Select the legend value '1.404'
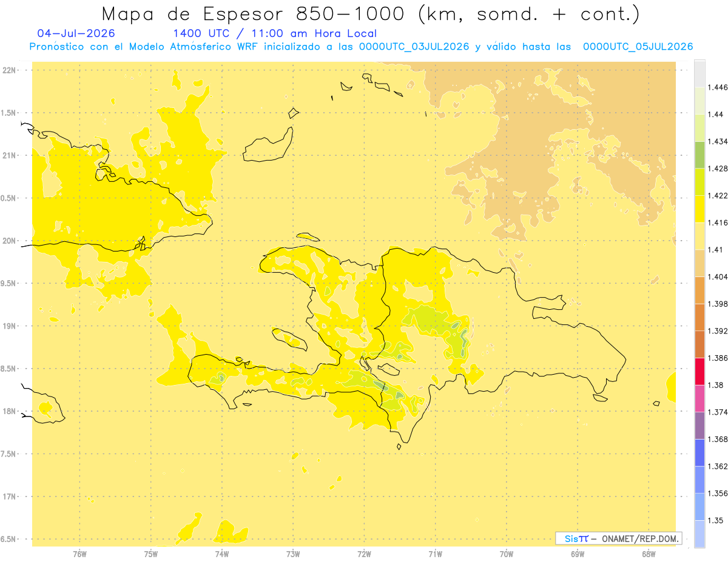 coord(718,276)
